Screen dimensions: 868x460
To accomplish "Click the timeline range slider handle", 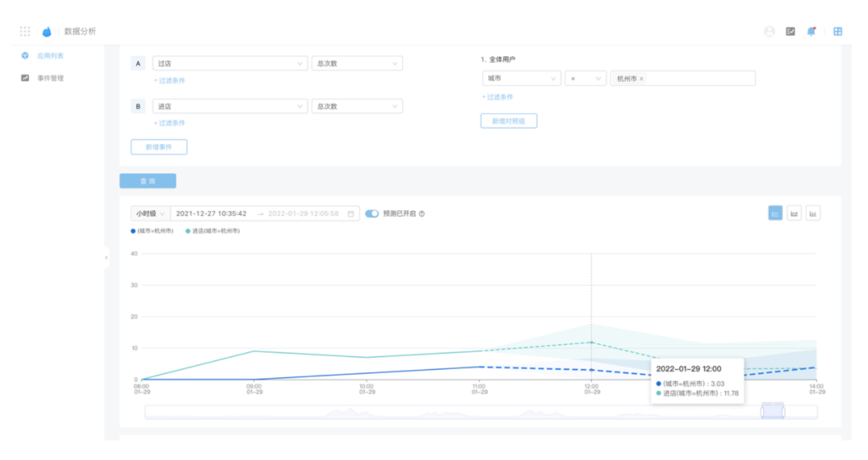I will pyautogui.click(x=772, y=411).
